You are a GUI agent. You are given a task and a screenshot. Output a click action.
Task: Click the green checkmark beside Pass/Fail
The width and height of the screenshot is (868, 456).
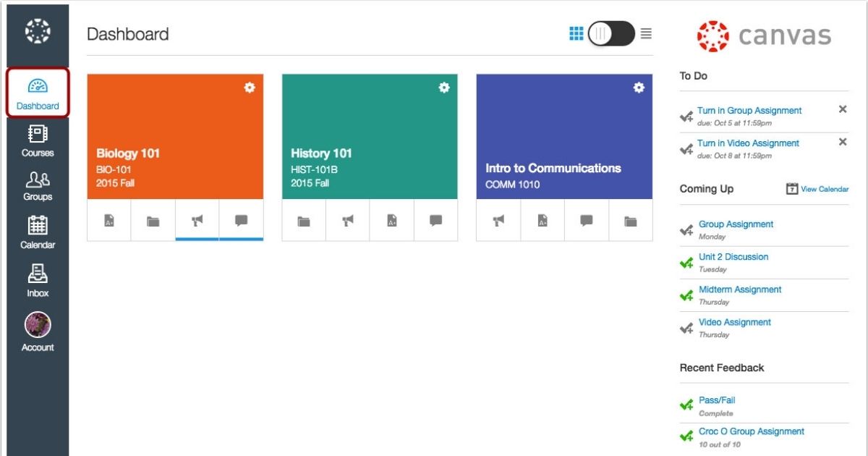pyautogui.click(x=686, y=406)
